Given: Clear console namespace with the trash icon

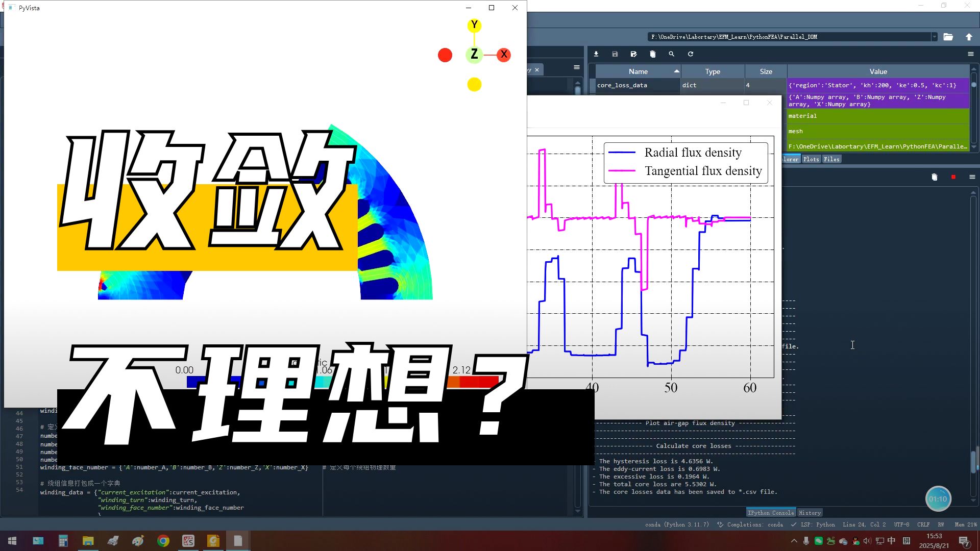Looking at the screenshot, I should coord(935,177).
